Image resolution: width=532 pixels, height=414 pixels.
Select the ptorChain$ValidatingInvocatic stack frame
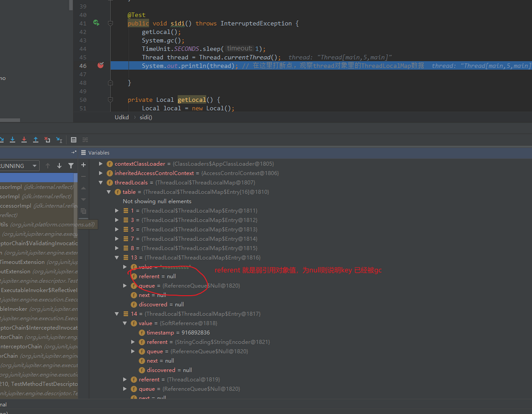39,243
